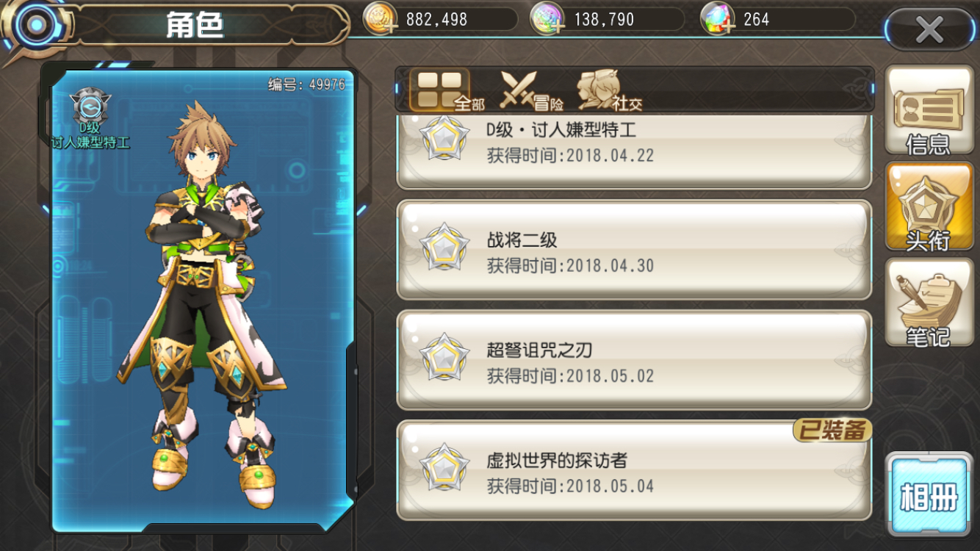Select the 战将二级 title entry
This screenshot has width=980, height=551.
[634, 250]
